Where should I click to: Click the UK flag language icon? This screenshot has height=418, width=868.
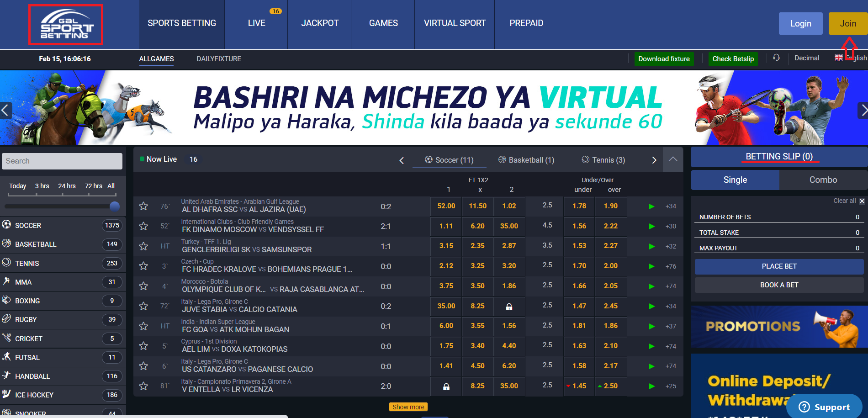(x=839, y=58)
